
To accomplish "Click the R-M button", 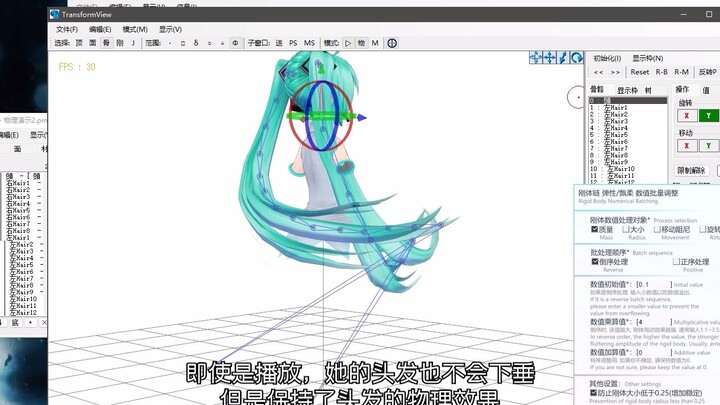I will 681,72.
